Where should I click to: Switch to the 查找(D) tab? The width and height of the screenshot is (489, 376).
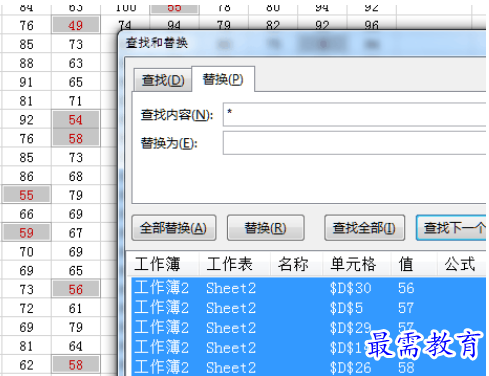click(163, 80)
